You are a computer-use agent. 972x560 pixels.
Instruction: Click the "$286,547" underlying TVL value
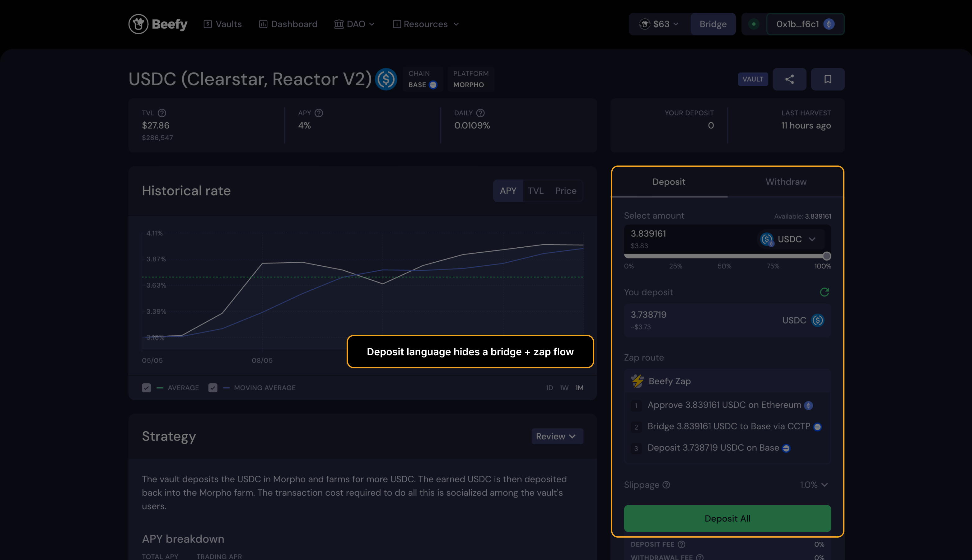(x=157, y=138)
